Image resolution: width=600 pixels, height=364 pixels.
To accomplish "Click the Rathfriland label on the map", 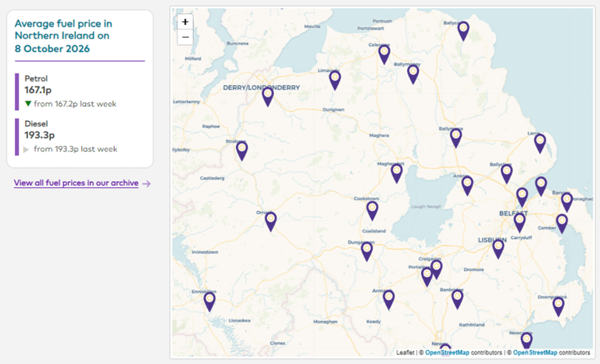I will point(471,325).
